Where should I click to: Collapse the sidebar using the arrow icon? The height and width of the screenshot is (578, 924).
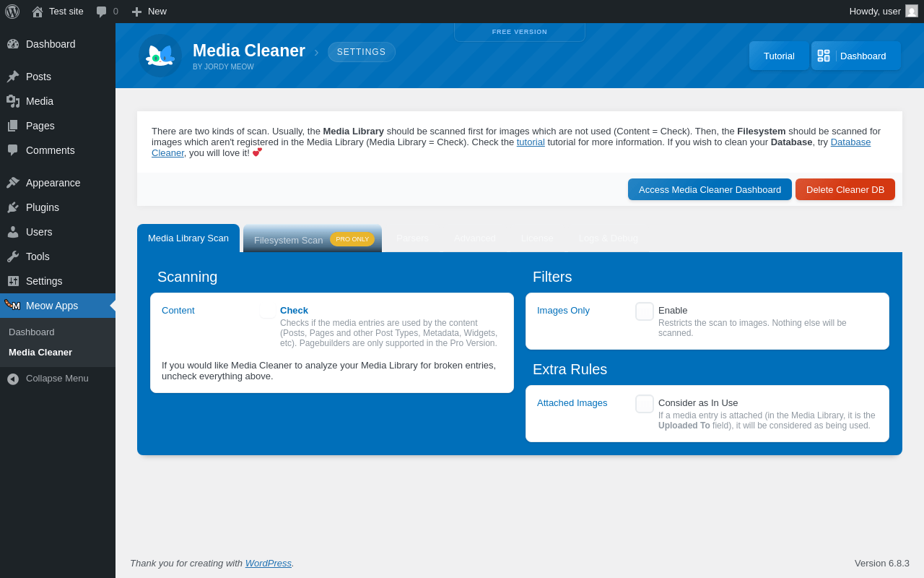[13, 379]
